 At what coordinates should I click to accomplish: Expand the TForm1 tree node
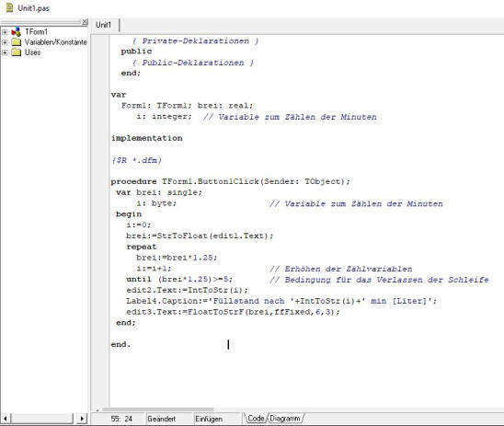tap(5, 32)
